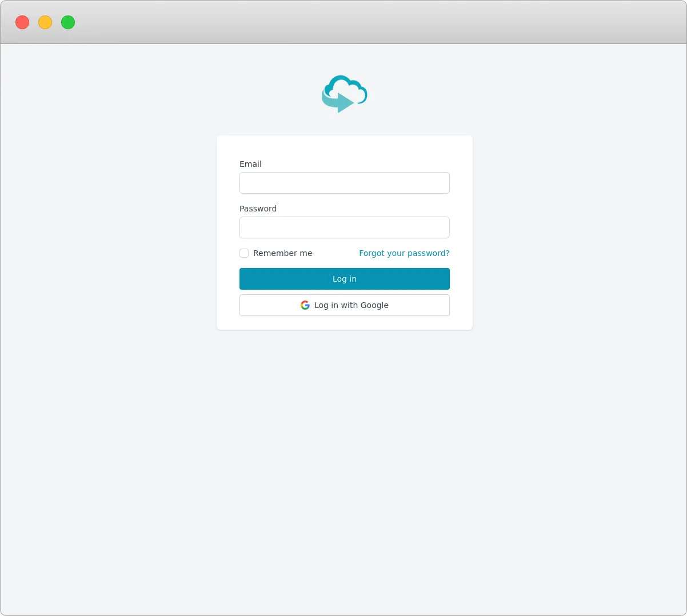The width and height of the screenshot is (687, 616).
Task: Click the Log in with Google text label
Action: [351, 305]
